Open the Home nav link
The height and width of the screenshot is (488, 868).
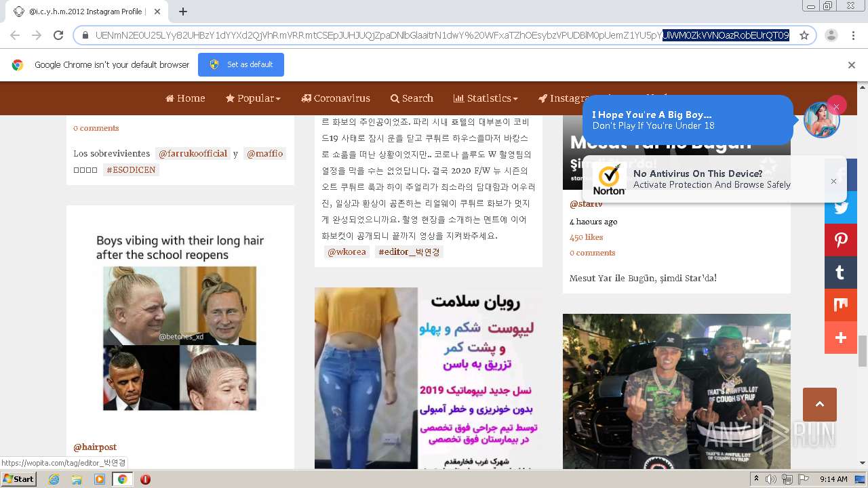[185, 98]
